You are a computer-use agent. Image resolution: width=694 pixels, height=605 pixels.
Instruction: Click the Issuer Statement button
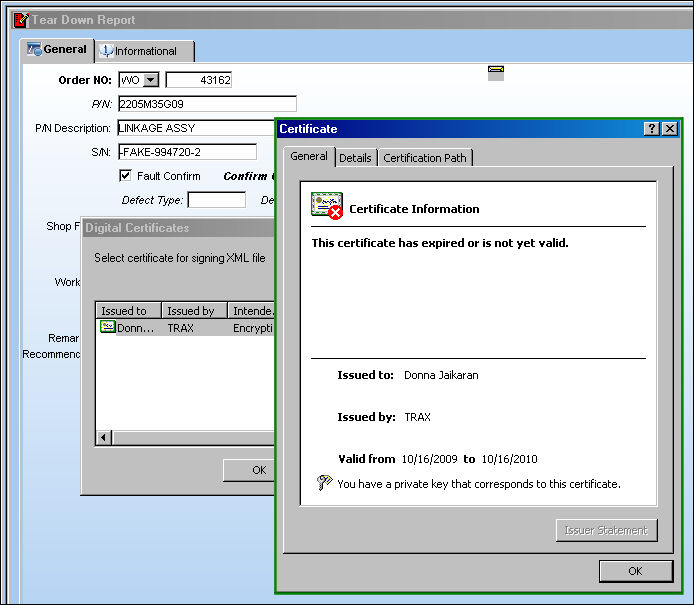point(606,530)
